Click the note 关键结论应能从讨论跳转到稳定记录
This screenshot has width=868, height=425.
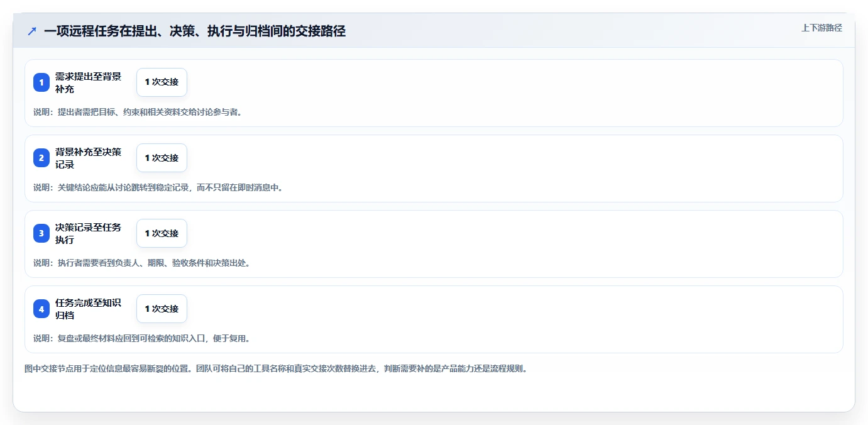[124, 187]
